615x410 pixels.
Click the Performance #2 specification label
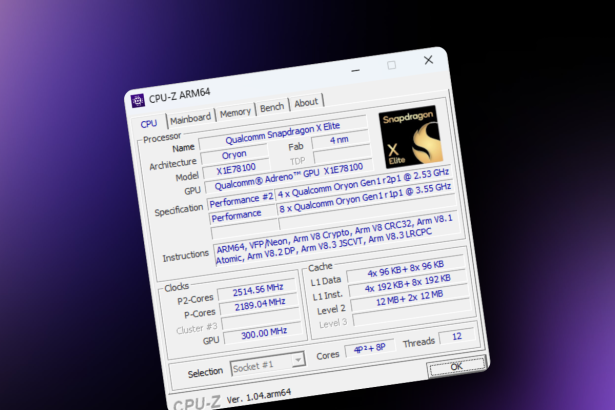point(241,200)
